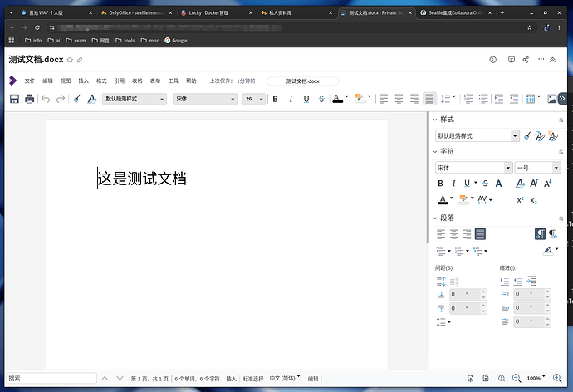Switch to the OnlyOffice seafile-manual browser tab
573x392 pixels.
(137, 12)
